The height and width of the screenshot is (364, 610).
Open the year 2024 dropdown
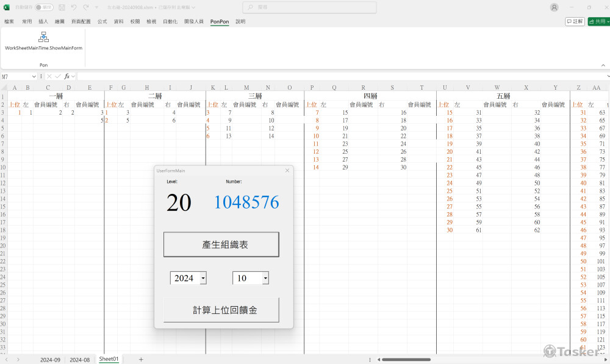click(x=203, y=279)
